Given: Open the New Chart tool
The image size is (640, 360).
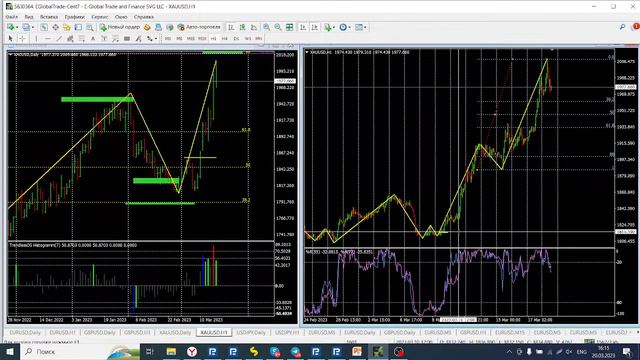Looking at the screenshot, I should (10, 27).
